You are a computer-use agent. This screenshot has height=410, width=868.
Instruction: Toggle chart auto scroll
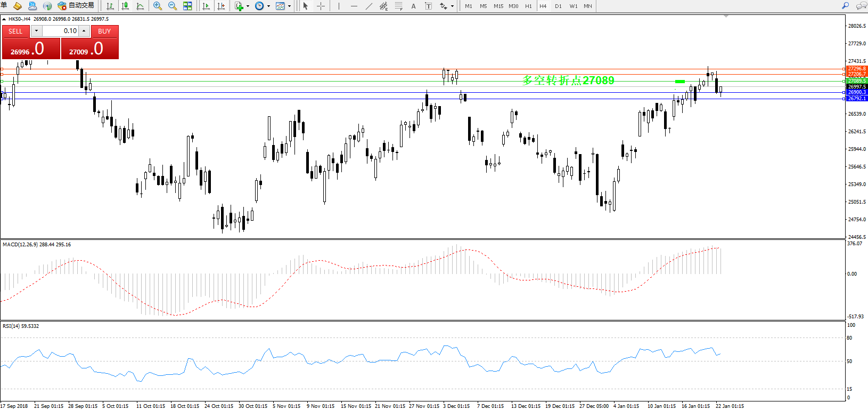[x=206, y=6]
